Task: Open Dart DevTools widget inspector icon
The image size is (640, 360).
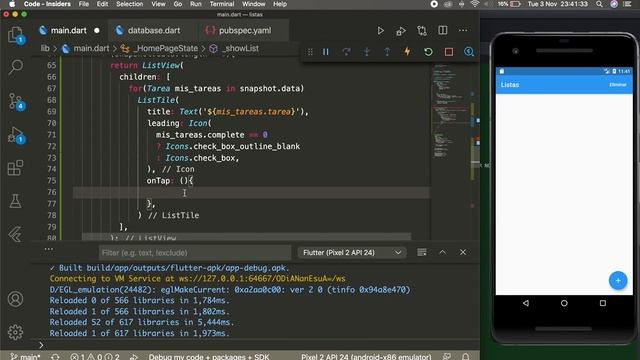Action: pos(469,52)
